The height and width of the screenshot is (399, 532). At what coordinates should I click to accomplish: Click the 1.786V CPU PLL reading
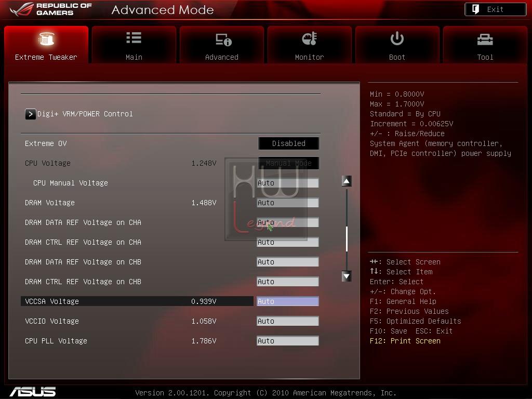click(x=204, y=341)
